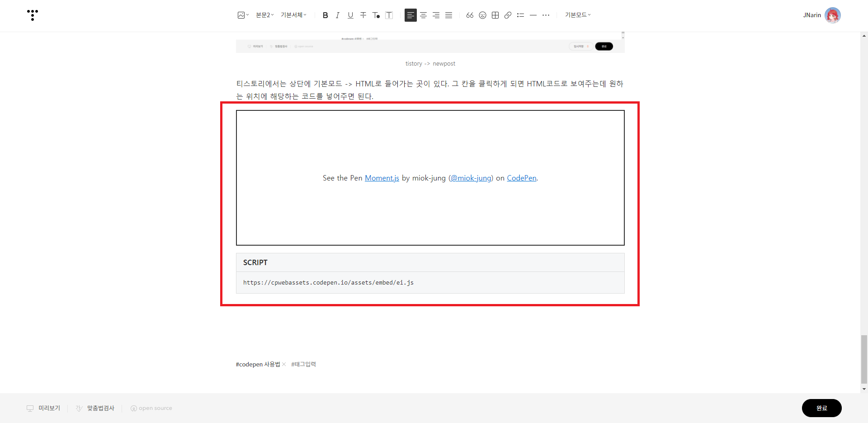Viewport: 868px width, 423px height.
Task: Click the Korean paragraph about 기본모드 HTML
Action: pos(430,90)
